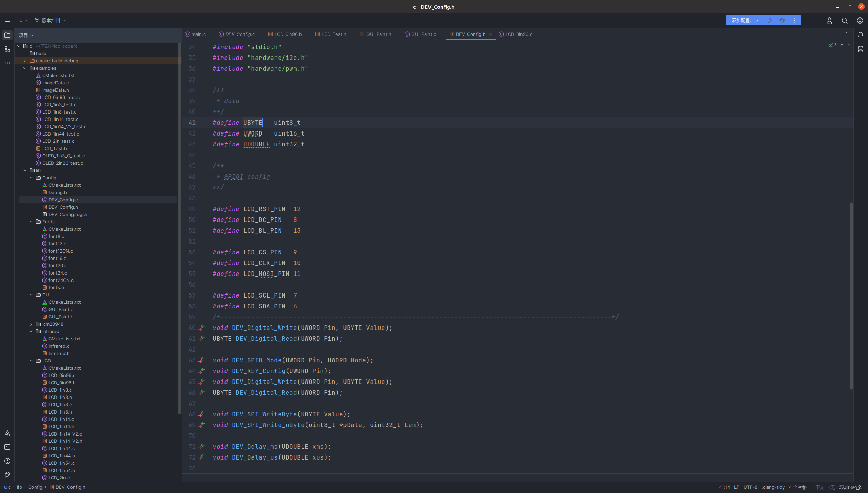This screenshot has width=868, height=493.
Task: Expand the cmake-build-debug folder
Action: [x=25, y=61]
